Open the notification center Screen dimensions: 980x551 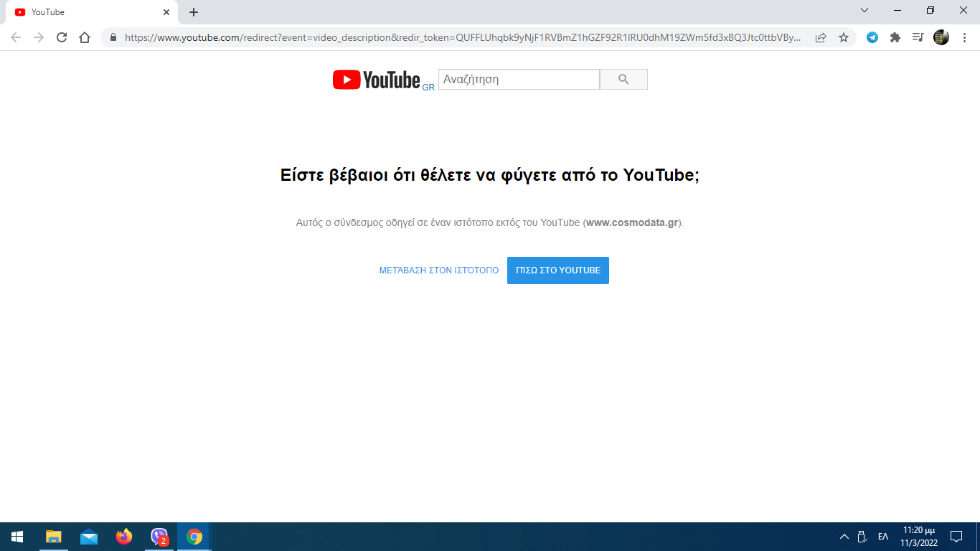coord(956,537)
